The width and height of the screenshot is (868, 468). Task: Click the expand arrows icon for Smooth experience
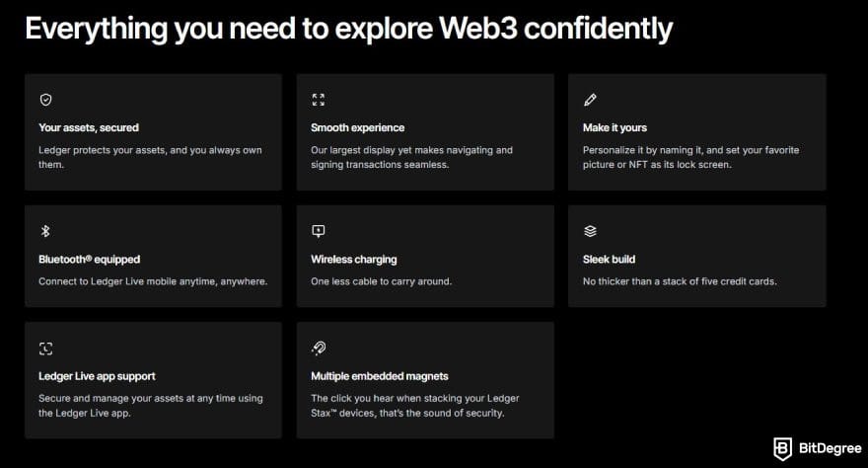click(319, 100)
